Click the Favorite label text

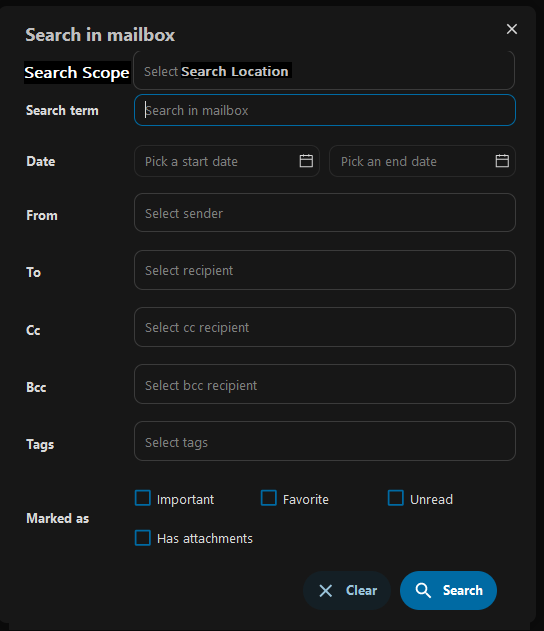[306, 499]
